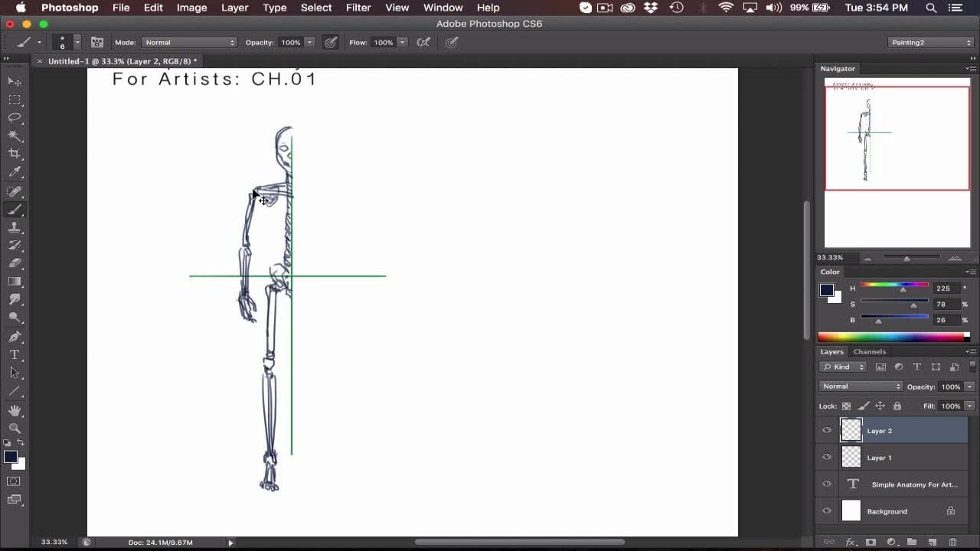Expand the Painting2 workspace dropdown

[x=930, y=43]
